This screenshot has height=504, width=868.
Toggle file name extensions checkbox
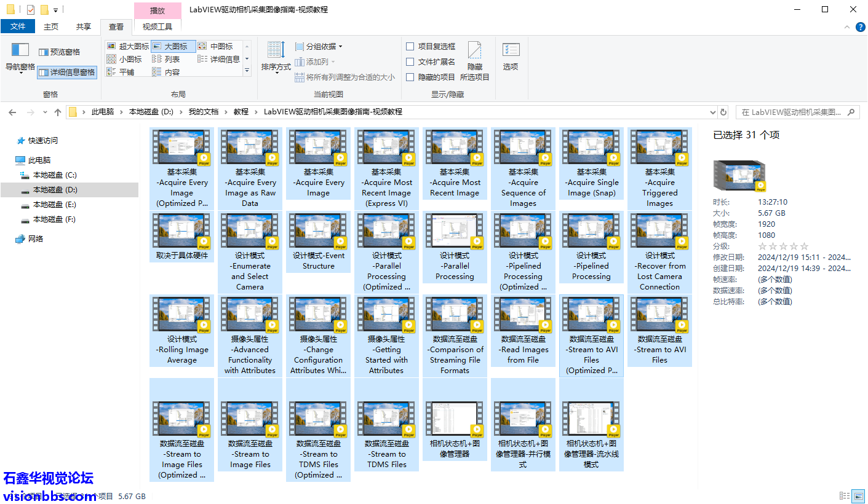[x=410, y=61]
